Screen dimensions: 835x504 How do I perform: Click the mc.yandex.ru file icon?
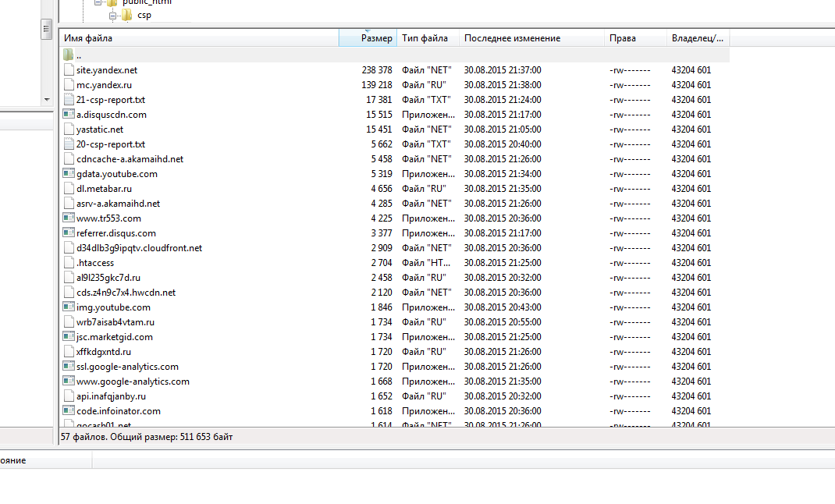coord(68,84)
